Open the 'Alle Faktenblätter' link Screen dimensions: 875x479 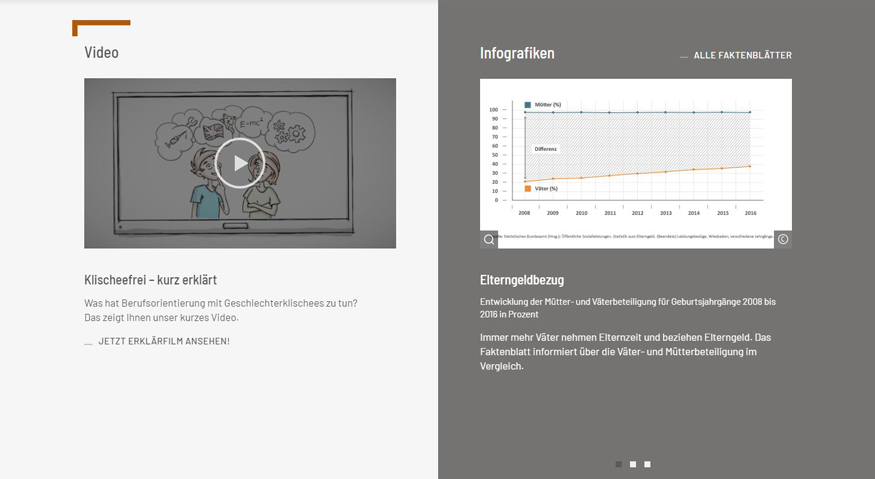(x=742, y=55)
